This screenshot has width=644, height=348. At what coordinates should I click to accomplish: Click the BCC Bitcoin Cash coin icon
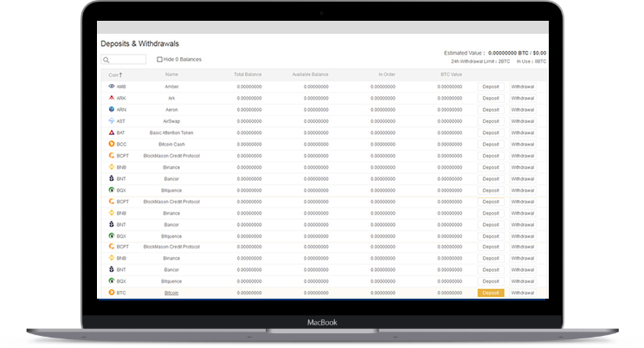click(112, 144)
